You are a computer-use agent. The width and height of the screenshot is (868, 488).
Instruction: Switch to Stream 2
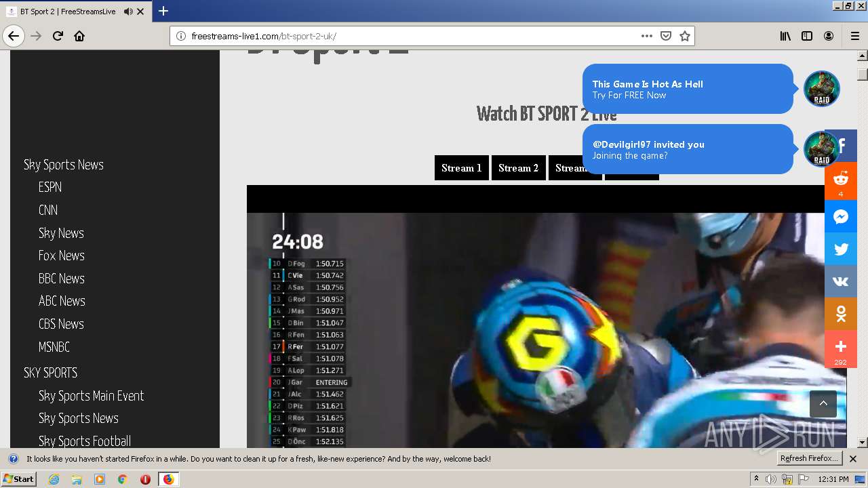[518, 168]
